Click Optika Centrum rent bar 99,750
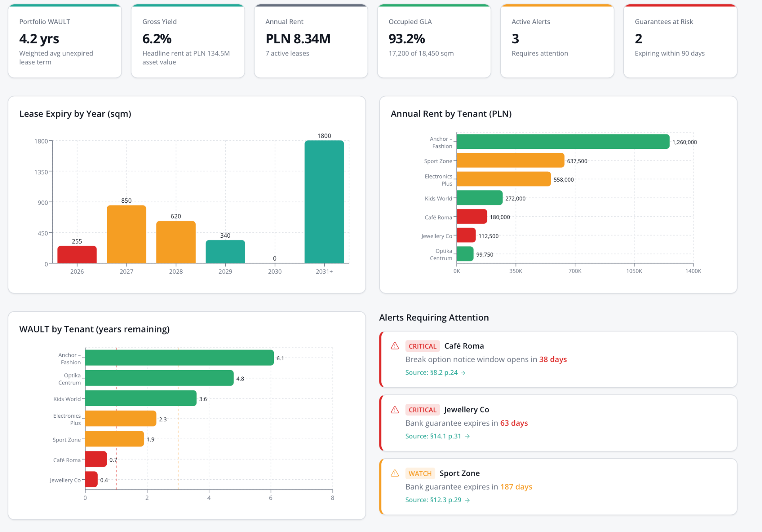 click(x=465, y=254)
